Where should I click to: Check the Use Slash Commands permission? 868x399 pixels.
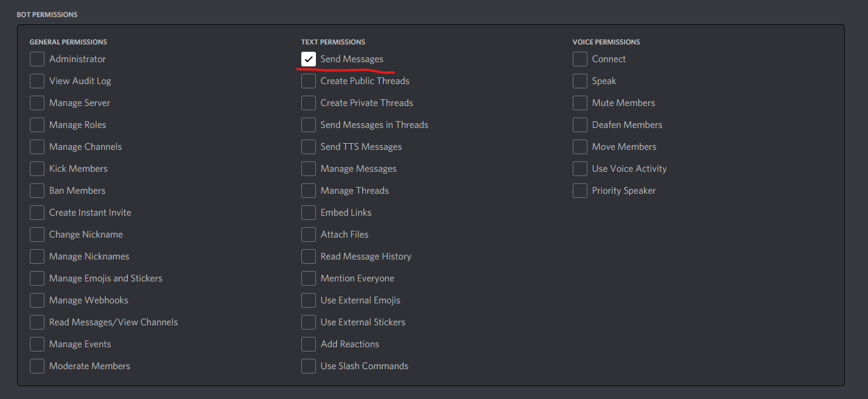coord(309,365)
